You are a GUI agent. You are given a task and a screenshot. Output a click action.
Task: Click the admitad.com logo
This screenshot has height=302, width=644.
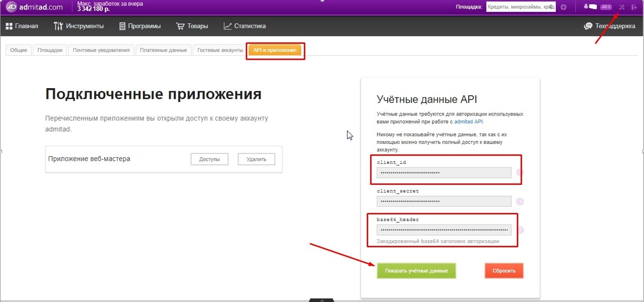[34, 7]
